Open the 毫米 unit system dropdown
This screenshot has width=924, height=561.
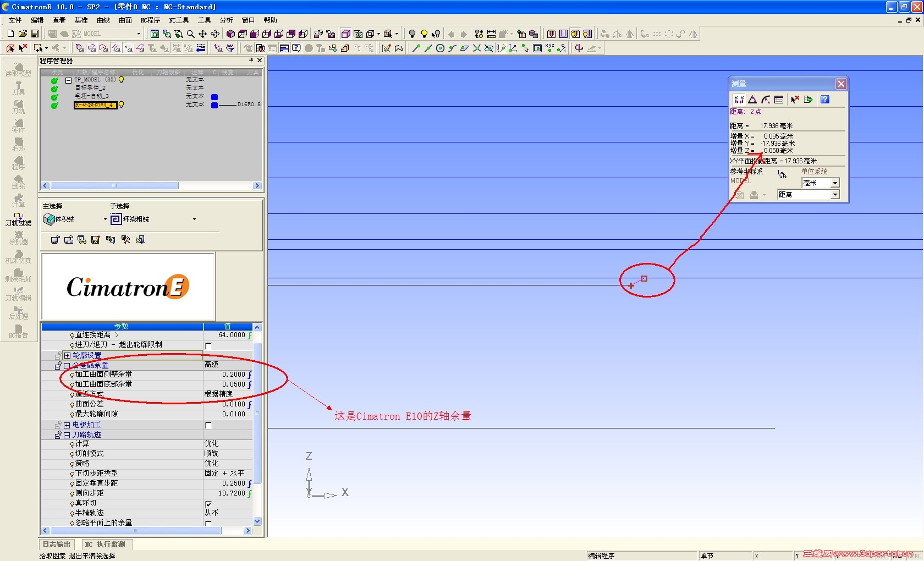(x=835, y=183)
